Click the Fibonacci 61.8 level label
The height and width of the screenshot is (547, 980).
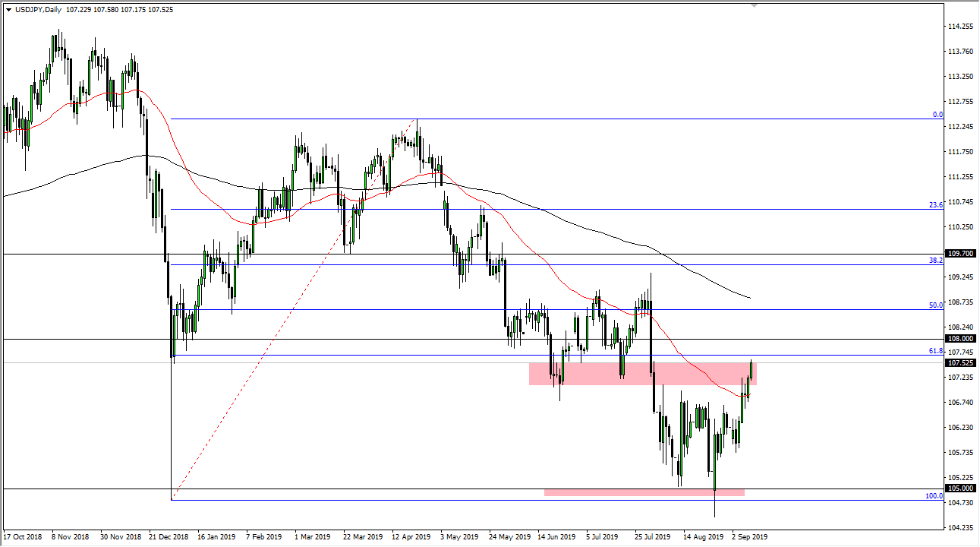936,351
